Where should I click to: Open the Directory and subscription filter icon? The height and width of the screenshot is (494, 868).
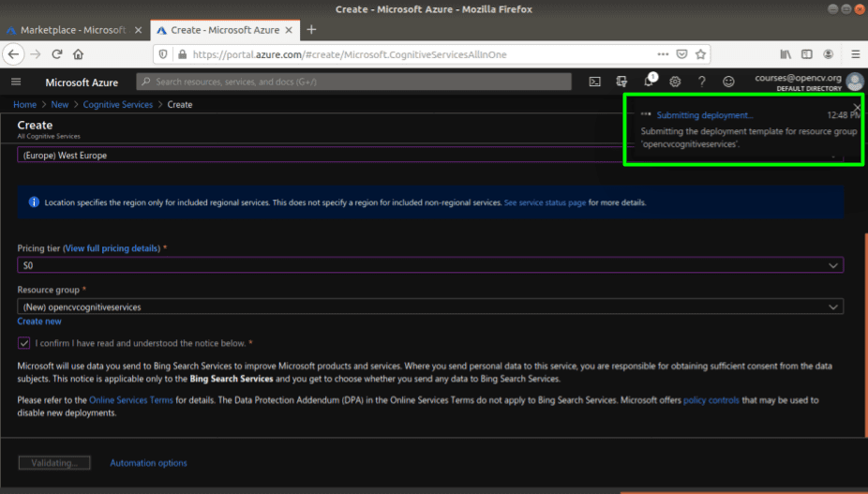click(x=621, y=82)
